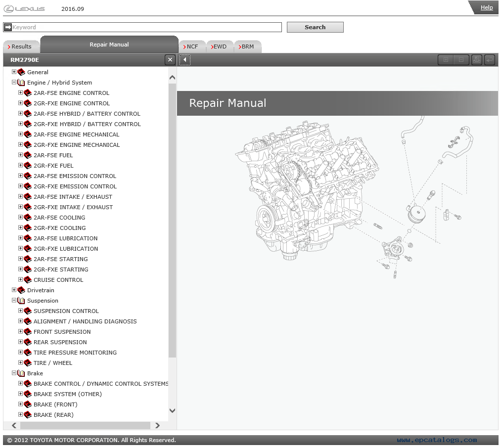The image size is (502, 448).
Task: Click the book icon for 2GR-FXE COOLING
Action: (28, 228)
